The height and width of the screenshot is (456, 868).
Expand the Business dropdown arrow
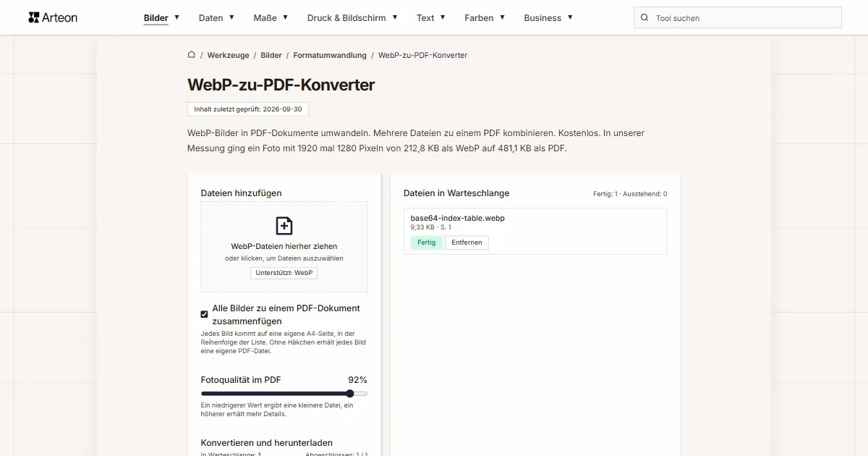pos(570,17)
